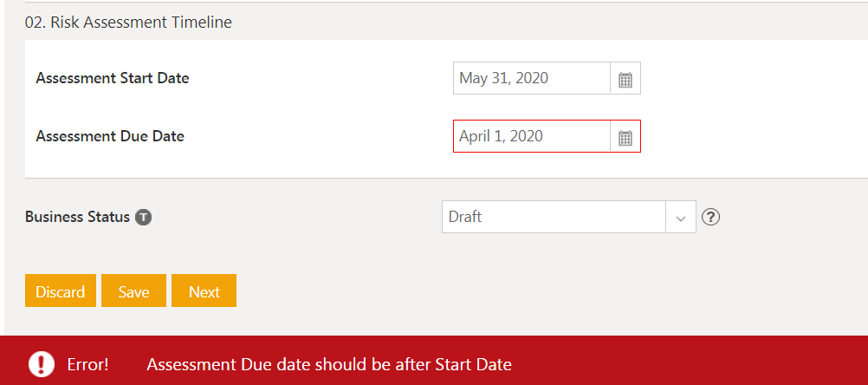The height and width of the screenshot is (385, 868).
Task: Click the due date validation error message
Action: [329, 364]
